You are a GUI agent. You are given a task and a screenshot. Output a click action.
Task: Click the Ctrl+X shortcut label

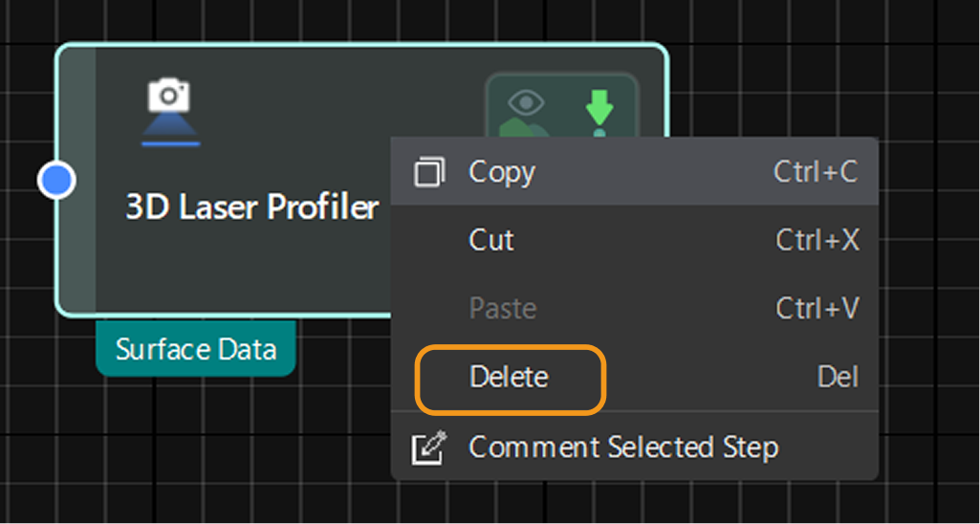coord(817,240)
